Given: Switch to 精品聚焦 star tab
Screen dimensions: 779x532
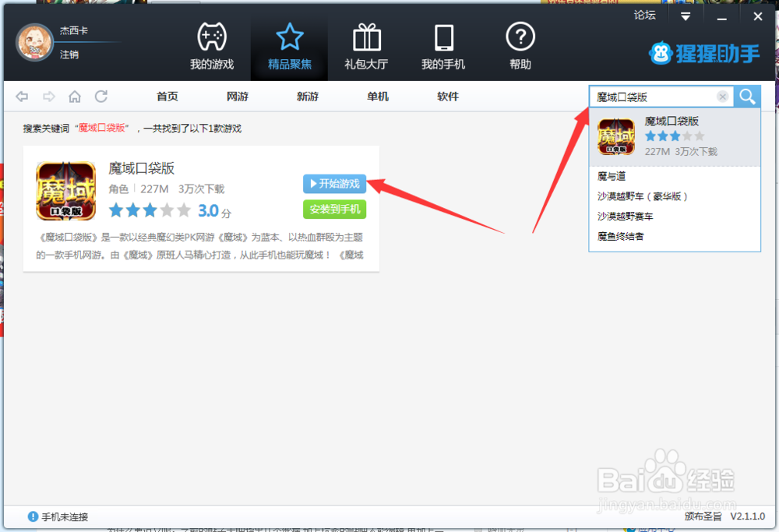Looking at the screenshot, I should [290, 47].
